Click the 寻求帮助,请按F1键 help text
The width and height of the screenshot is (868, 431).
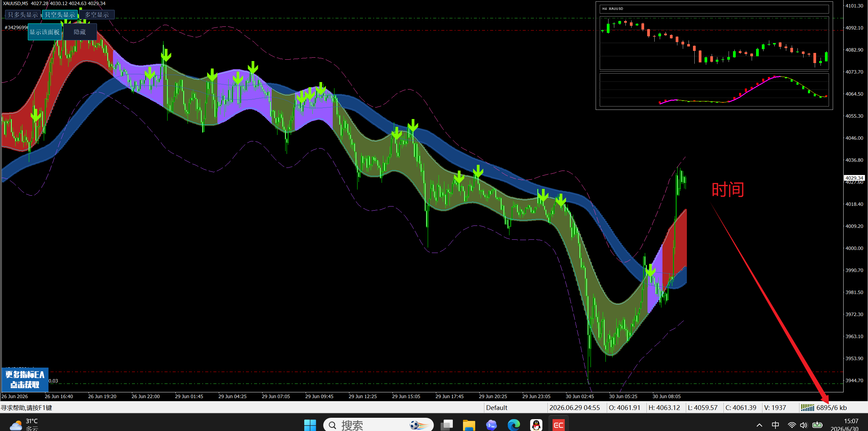tap(26, 408)
